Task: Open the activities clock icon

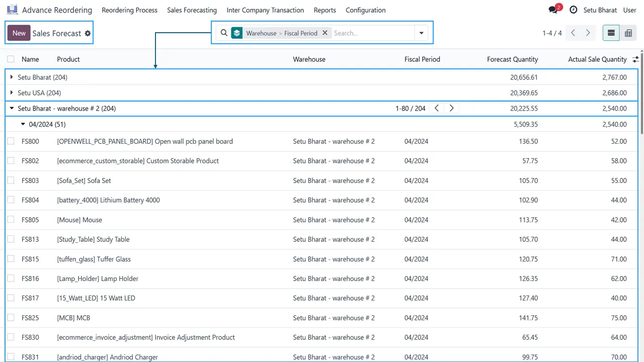Action: coord(574,10)
